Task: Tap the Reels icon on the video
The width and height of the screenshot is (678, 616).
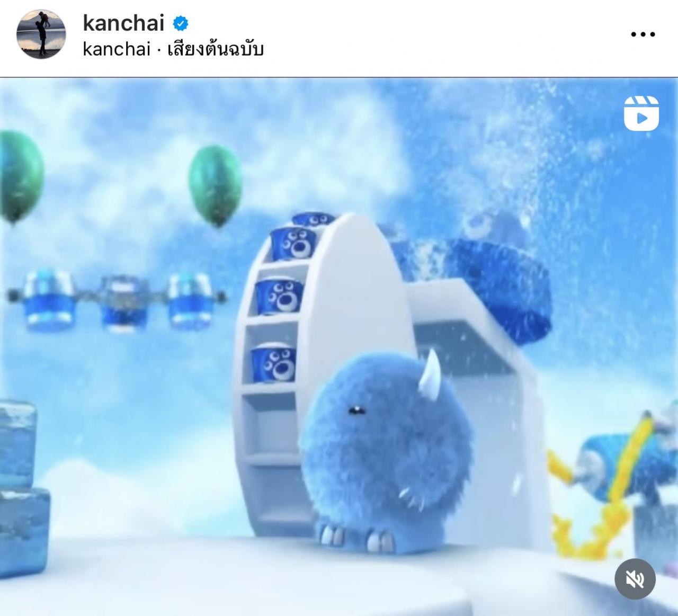Action: [641, 113]
